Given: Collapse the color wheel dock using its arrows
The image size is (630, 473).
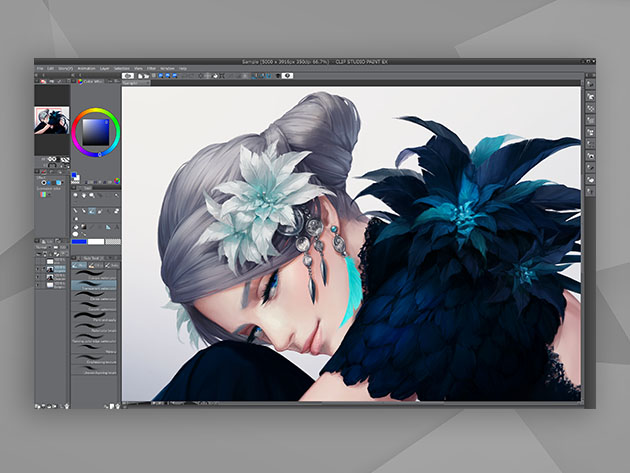Looking at the screenshot, I should pos(73,75).
